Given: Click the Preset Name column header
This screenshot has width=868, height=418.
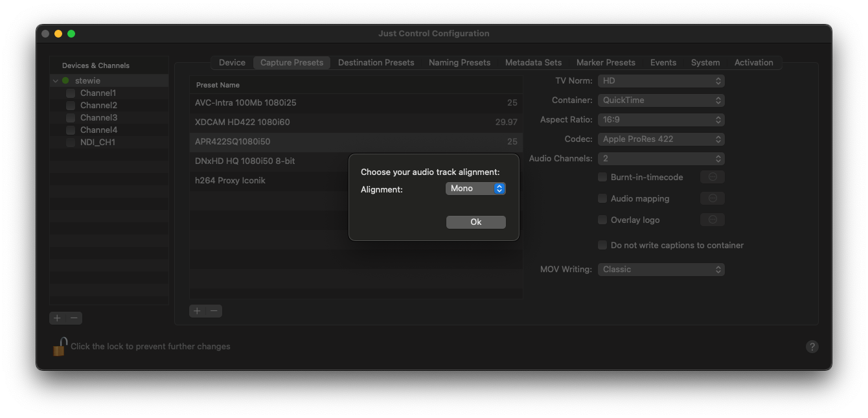Looking at the screenshot, I should pos(356,85).
